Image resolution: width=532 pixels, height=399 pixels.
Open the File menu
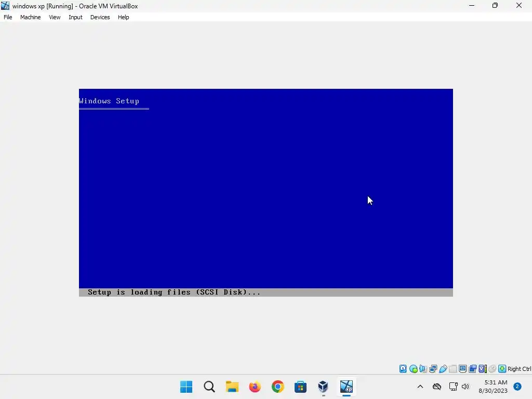tap(8, 17)
